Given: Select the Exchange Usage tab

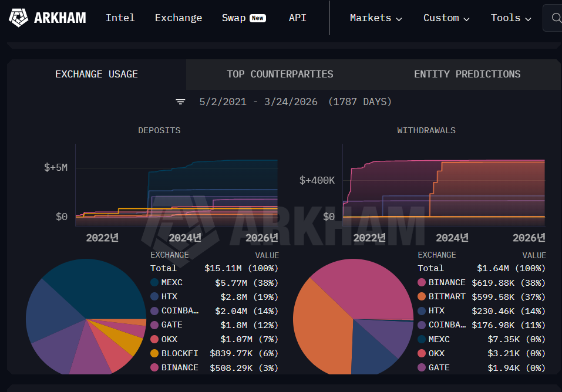Looking at the screenshot, I should [96, 74].
